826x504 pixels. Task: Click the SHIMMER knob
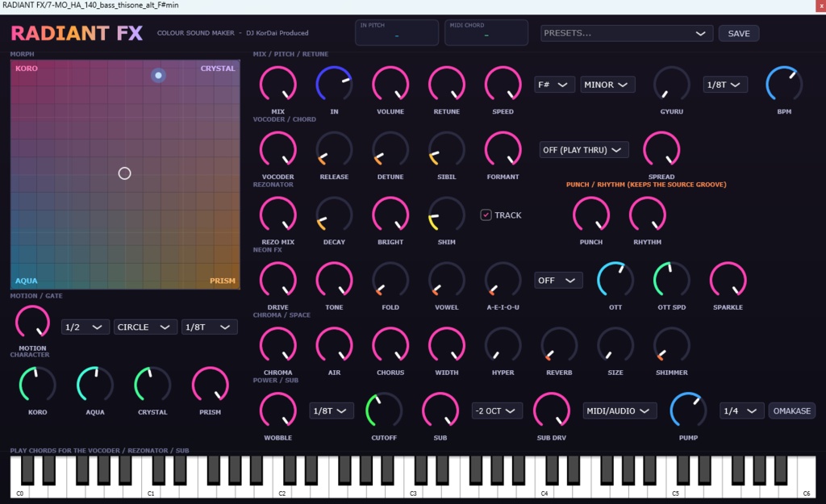[x=672, y=345]
